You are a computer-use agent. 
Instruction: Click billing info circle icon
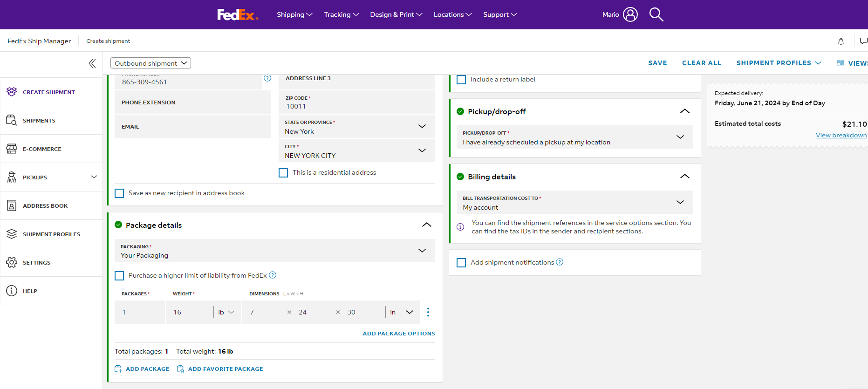pos(460,227)
